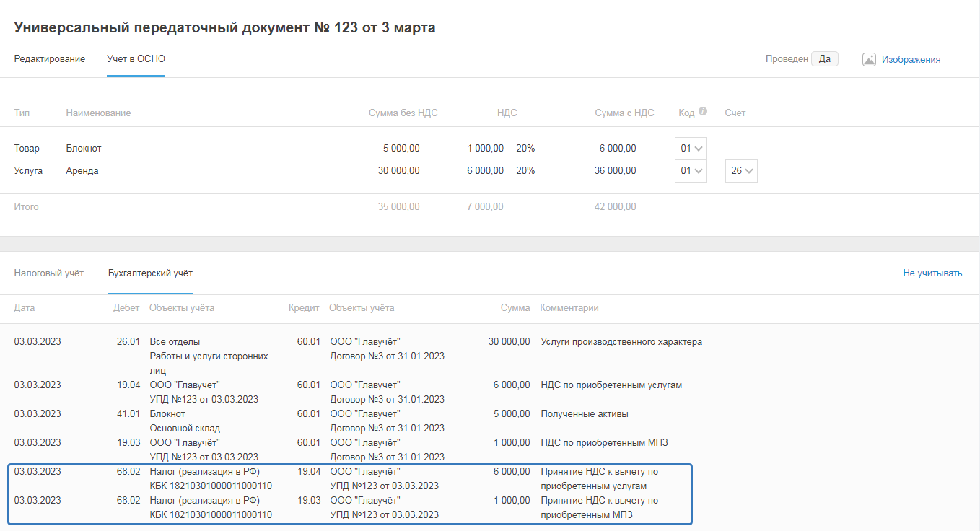Click entry 'НДС по приобретенным услугам'
980x531 pixels.
tap(611, 385)
